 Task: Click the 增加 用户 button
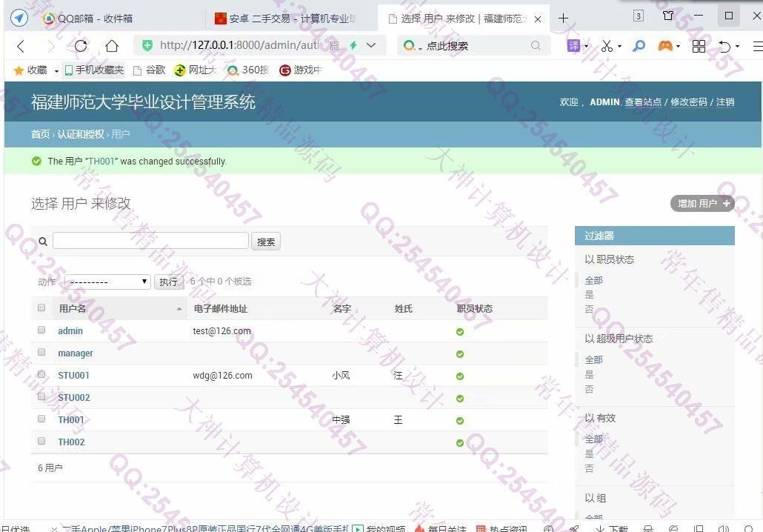(702, 204)
